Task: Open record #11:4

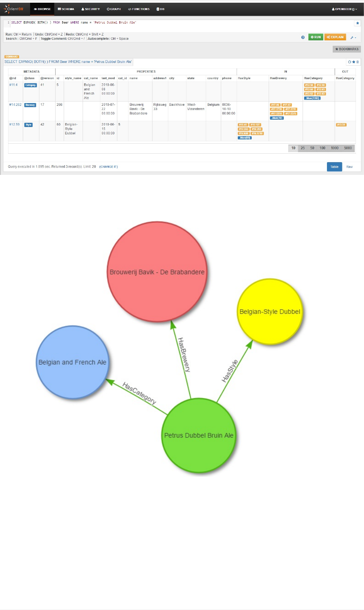Action: tap(14, 85)
